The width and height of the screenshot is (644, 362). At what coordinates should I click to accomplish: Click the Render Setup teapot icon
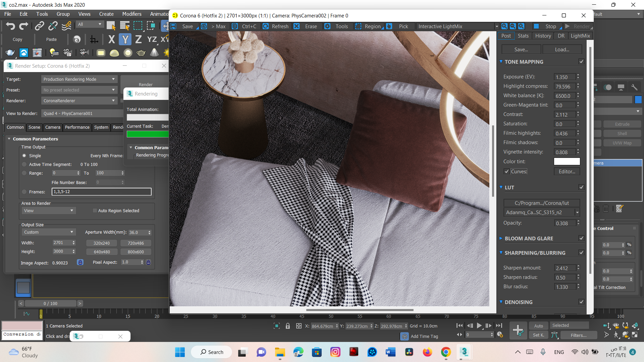10,53
